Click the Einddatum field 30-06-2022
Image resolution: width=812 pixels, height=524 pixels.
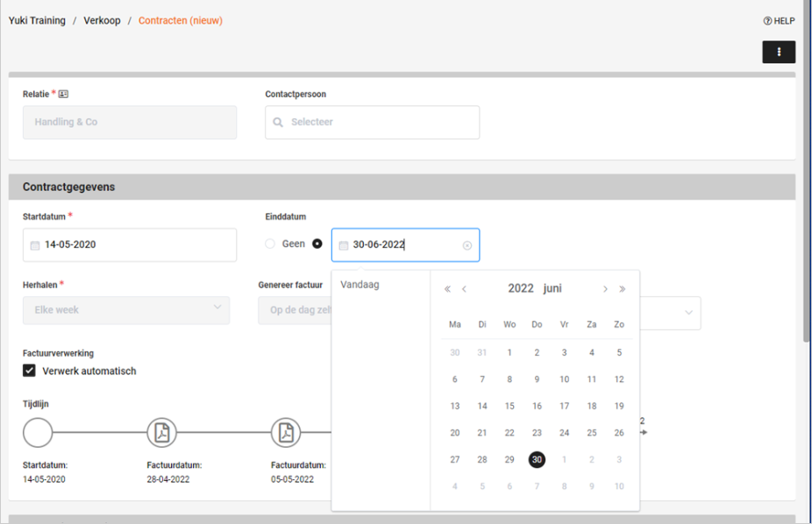click(405, 244)
